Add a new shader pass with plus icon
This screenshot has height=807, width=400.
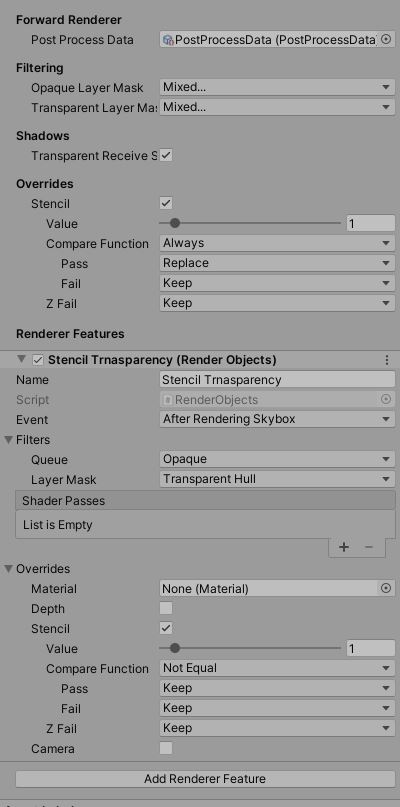click(344, 547)
